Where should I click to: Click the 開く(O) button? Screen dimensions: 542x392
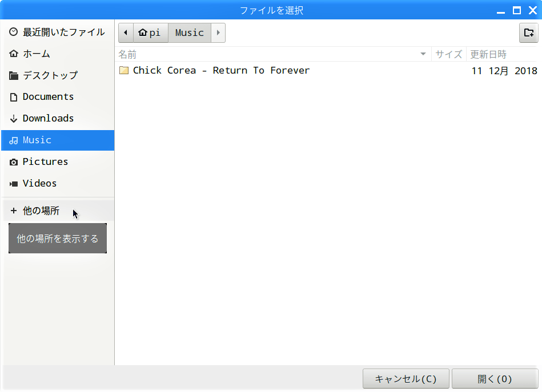click(495, 379)
